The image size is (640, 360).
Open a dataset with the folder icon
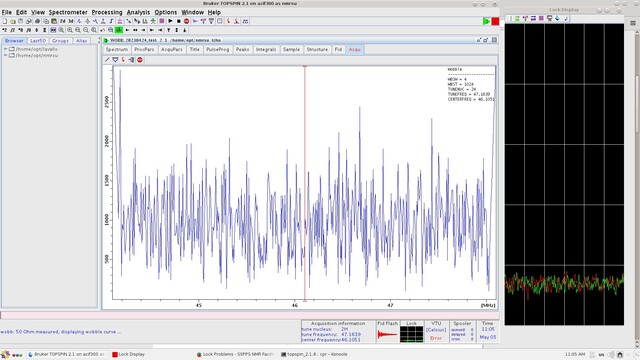pyautogui.click(x=13, y=21)
